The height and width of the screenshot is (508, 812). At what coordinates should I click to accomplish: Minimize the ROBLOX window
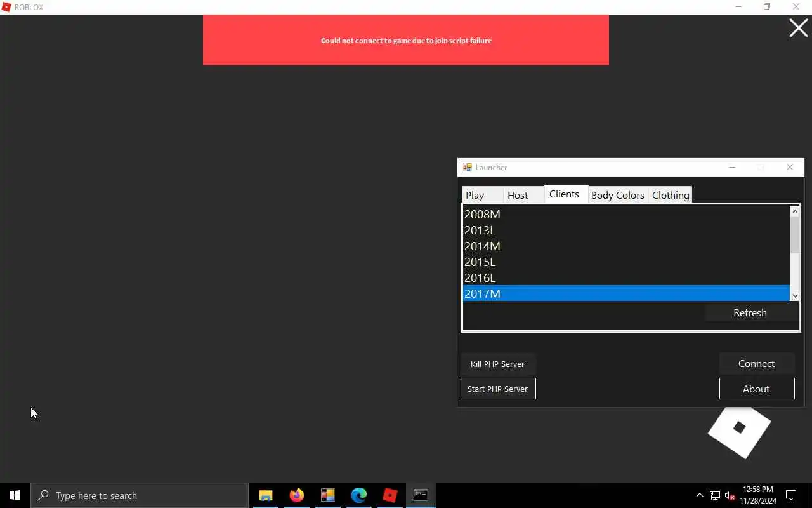point(738,7)
